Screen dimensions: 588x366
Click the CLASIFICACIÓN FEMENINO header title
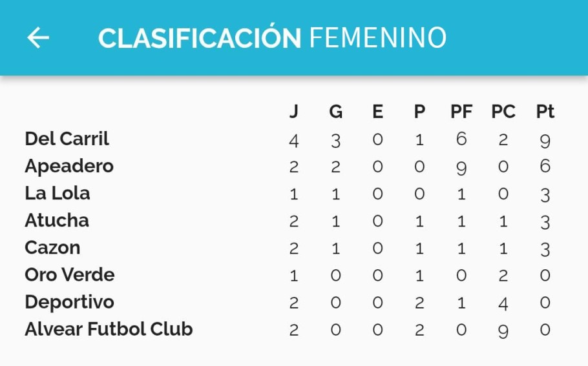pos(272,37)
